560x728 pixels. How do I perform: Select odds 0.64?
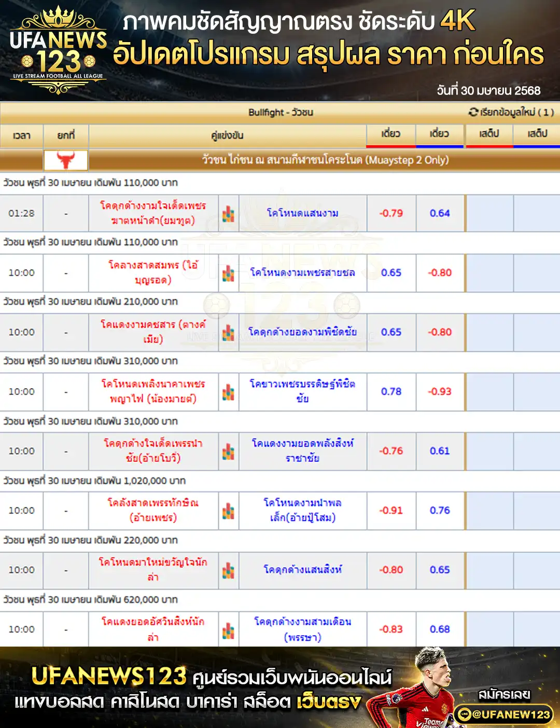440,213
